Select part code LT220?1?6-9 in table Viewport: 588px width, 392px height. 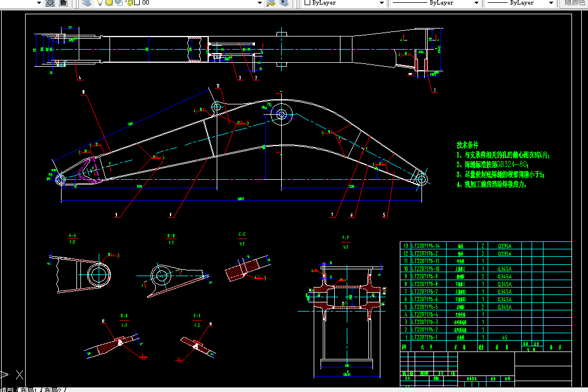pos(424,276)
